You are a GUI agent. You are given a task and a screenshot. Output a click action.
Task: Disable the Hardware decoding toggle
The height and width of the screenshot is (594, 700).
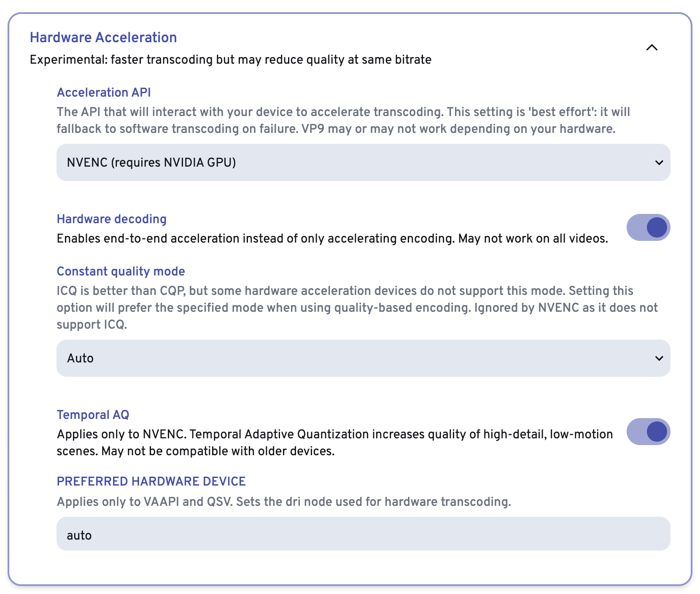648,227
